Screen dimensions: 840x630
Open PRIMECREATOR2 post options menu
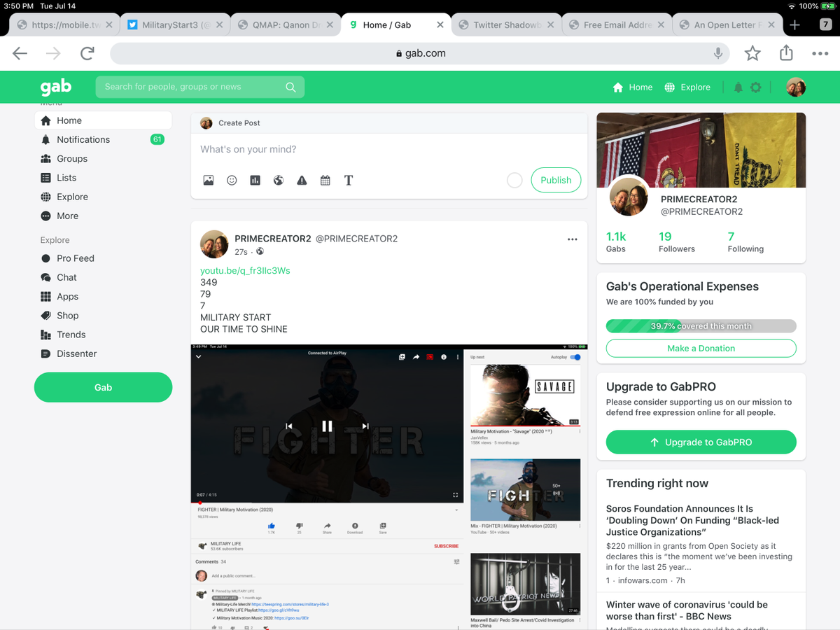(x=573, y=239)
